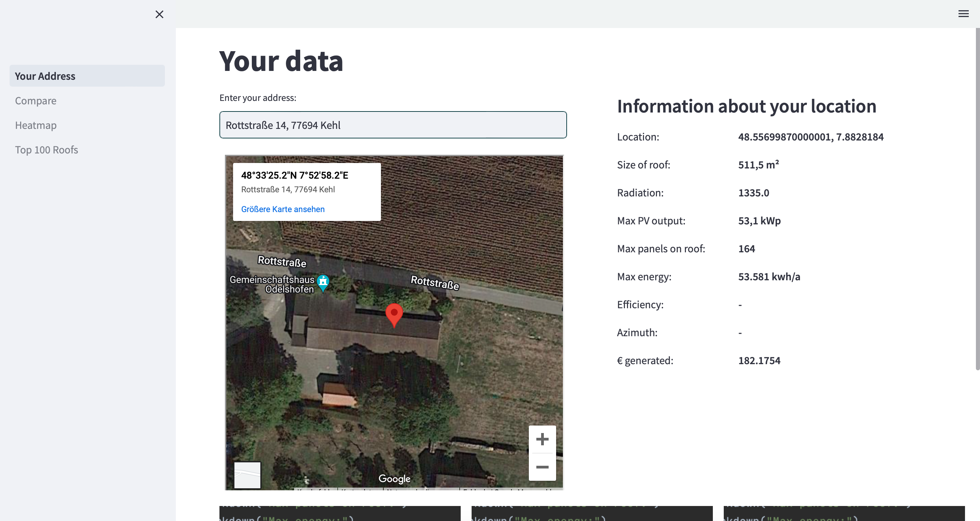980x521 pixels.
Task: Click the right code block at bottom
Action: [x=844, y=513]
